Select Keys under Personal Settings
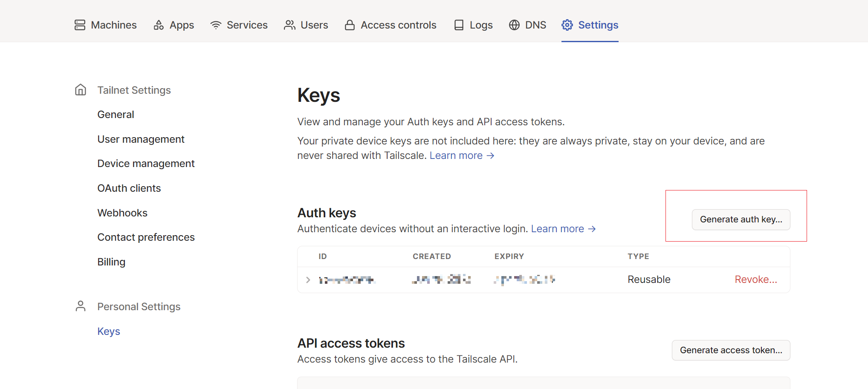 click(109, 331)
